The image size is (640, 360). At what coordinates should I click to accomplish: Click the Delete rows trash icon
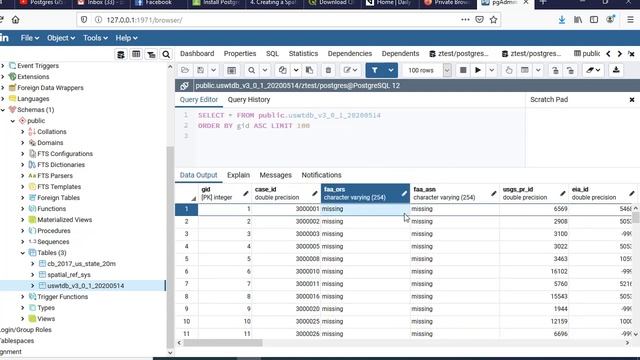328,70
